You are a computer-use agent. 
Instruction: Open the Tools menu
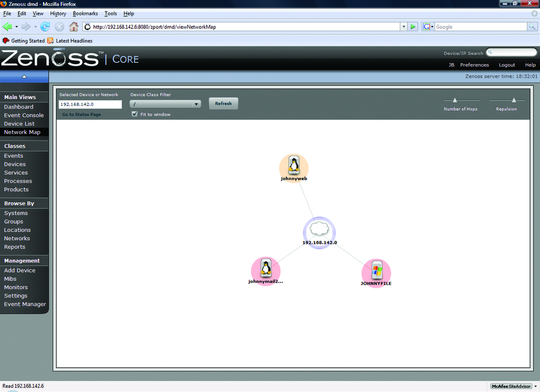pyautogui.click(x=111, y=13)
